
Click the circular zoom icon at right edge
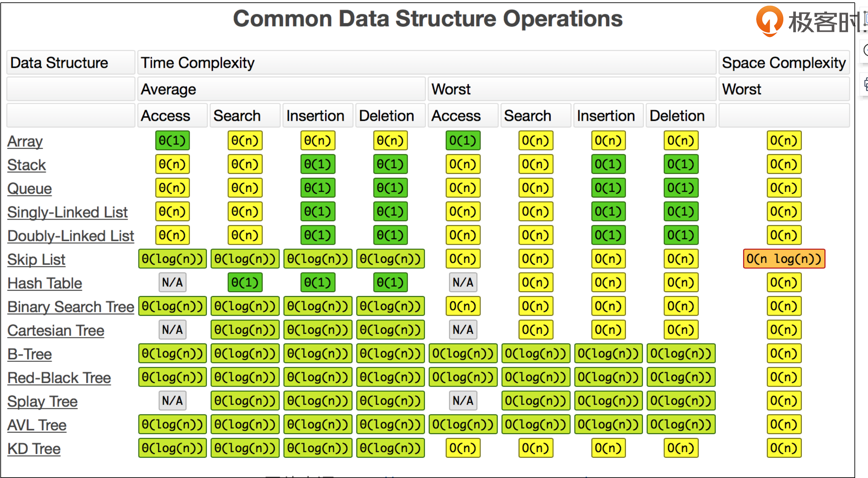point(865,51)
